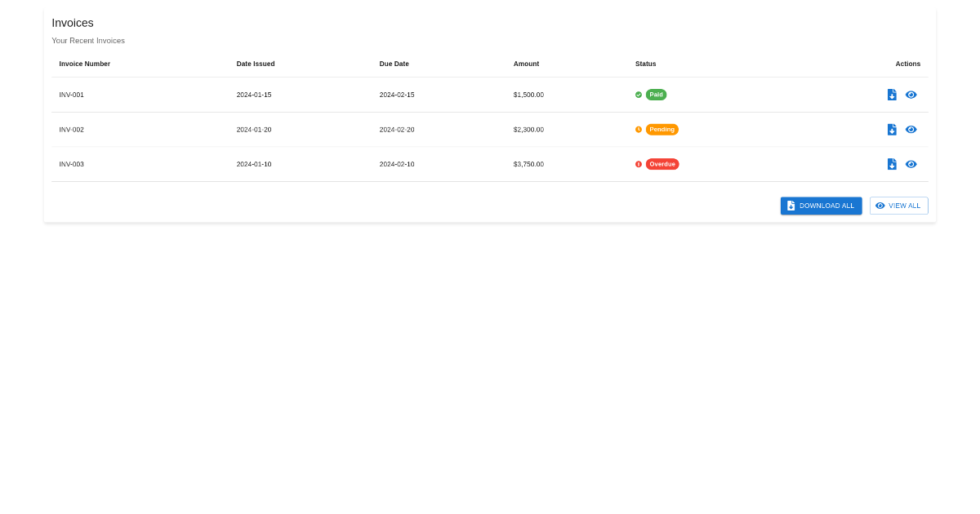Download invoice INV-002 using its download icon
Image resolution: width=980 pixels, height=514 pixels.
tap(892, 129)
